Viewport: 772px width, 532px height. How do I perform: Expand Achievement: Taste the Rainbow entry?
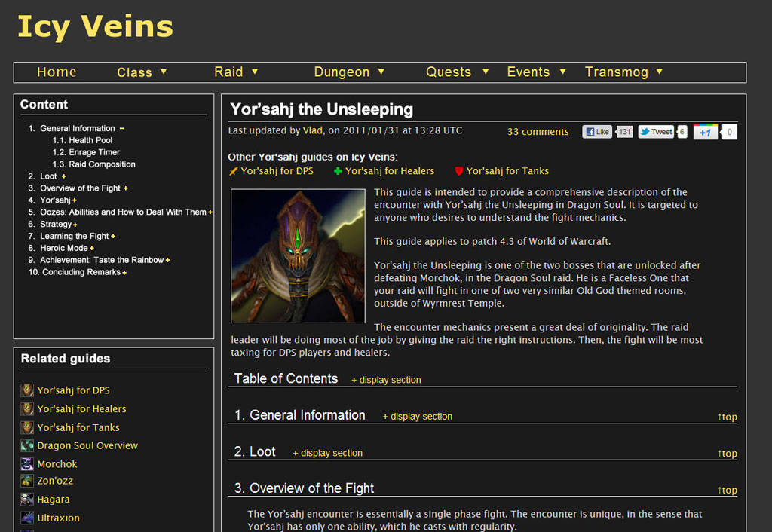click(167, 260)
